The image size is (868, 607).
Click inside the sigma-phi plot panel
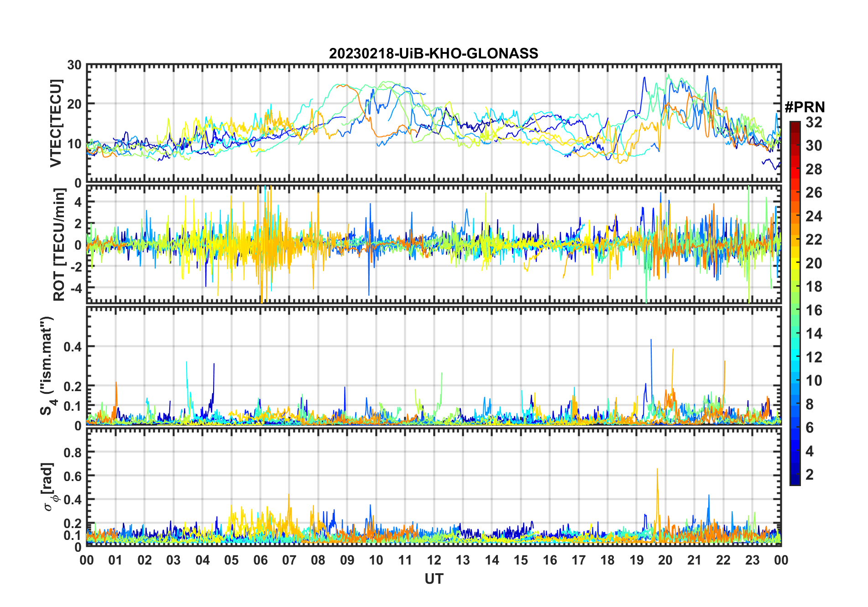434,487
